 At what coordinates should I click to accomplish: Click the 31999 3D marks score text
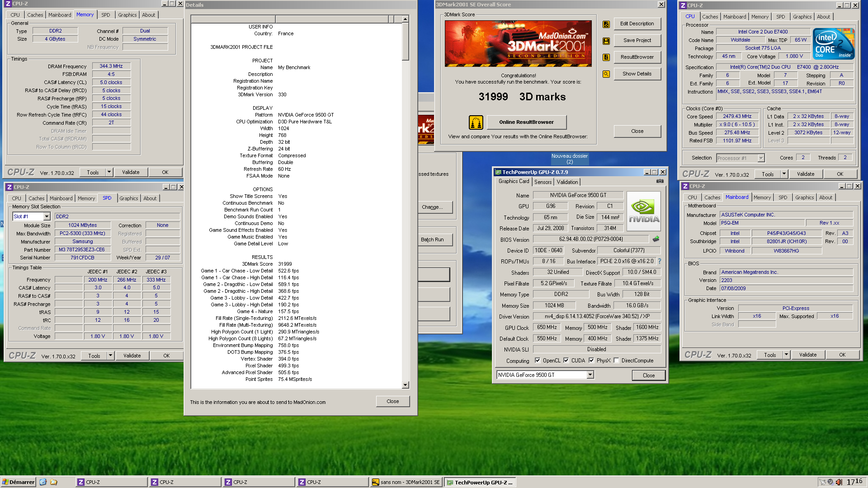point(522,97)
